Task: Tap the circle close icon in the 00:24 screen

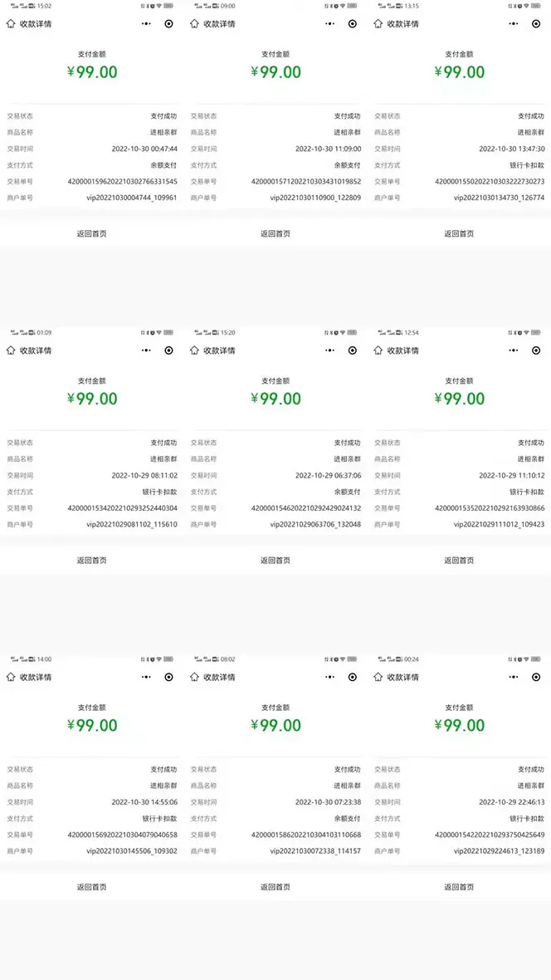Action: click(536, 677)
